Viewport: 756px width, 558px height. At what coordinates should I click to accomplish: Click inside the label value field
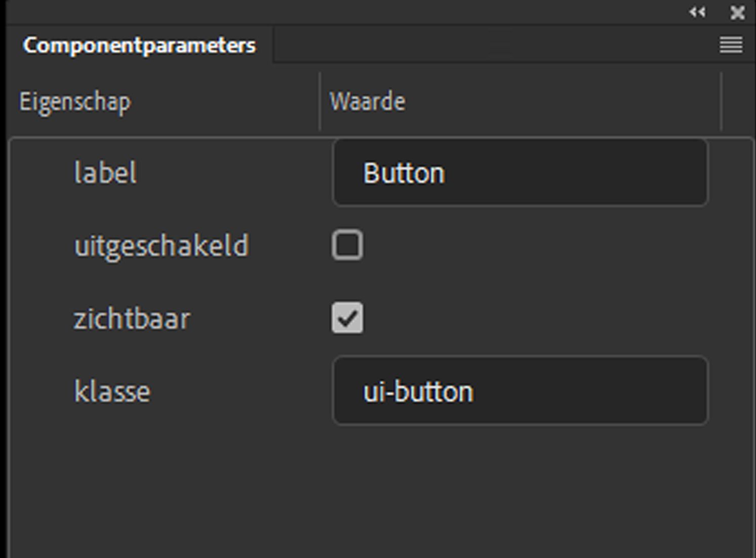click(x=521, y=172)
